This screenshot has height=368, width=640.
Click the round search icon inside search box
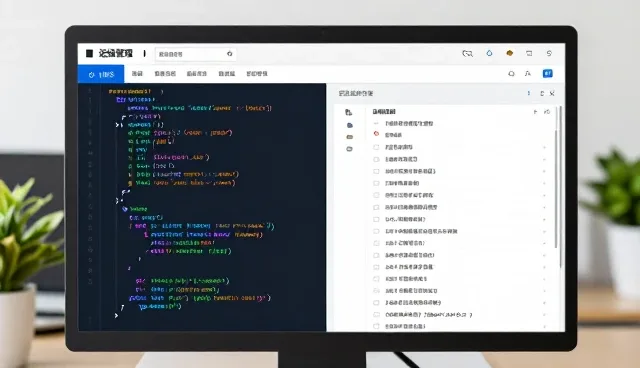229,53
